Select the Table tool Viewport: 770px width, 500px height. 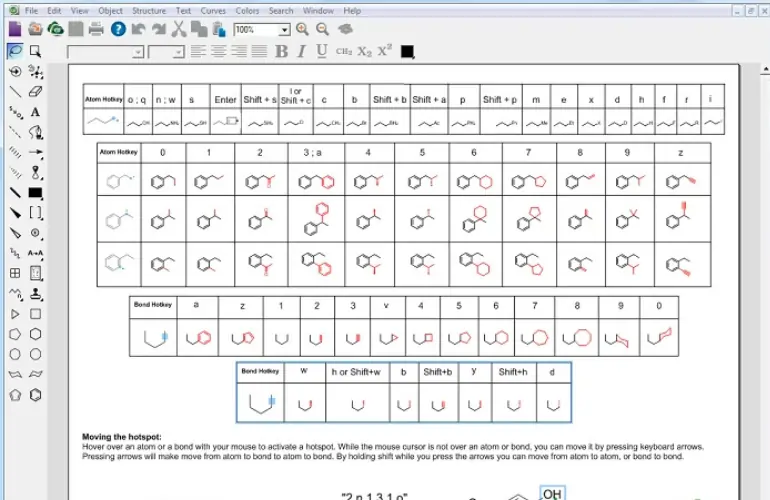15,273
